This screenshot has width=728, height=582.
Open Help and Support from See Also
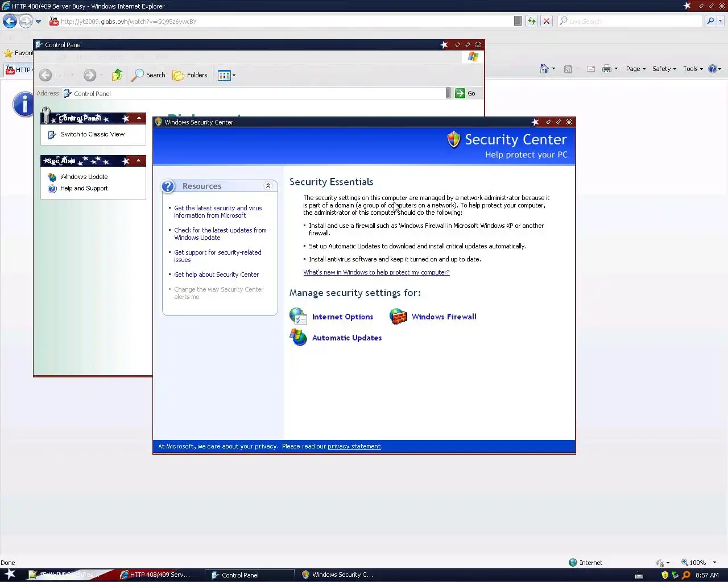(x=84, y=188)
